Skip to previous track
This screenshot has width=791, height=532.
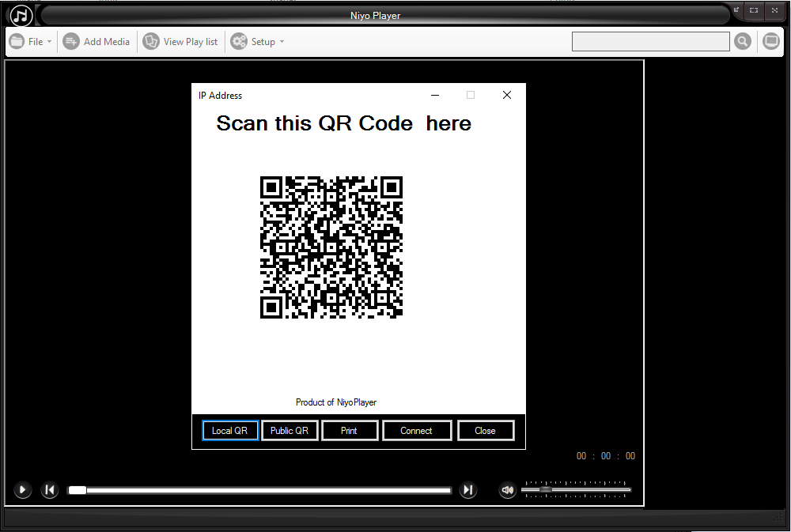[49, 489]
